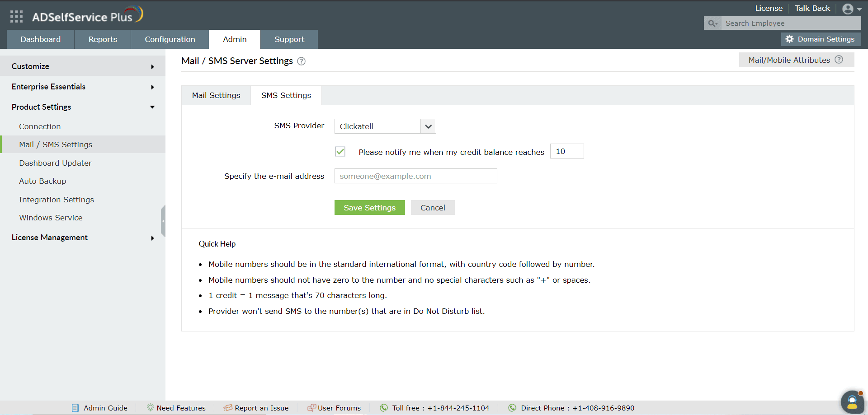Uncheck the credit balance notification checkbox

(x=340, y=151)
